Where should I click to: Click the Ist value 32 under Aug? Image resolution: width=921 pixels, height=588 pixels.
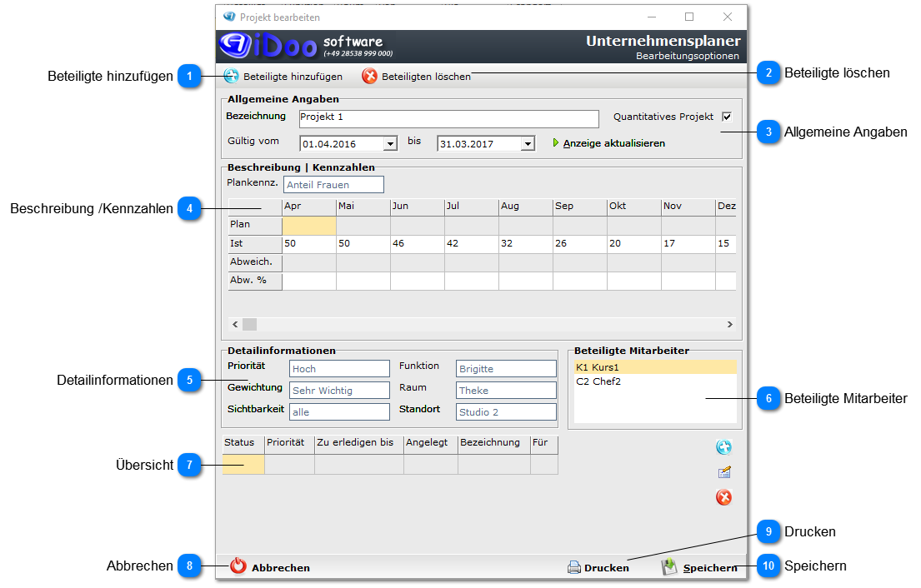pos(526,243)
